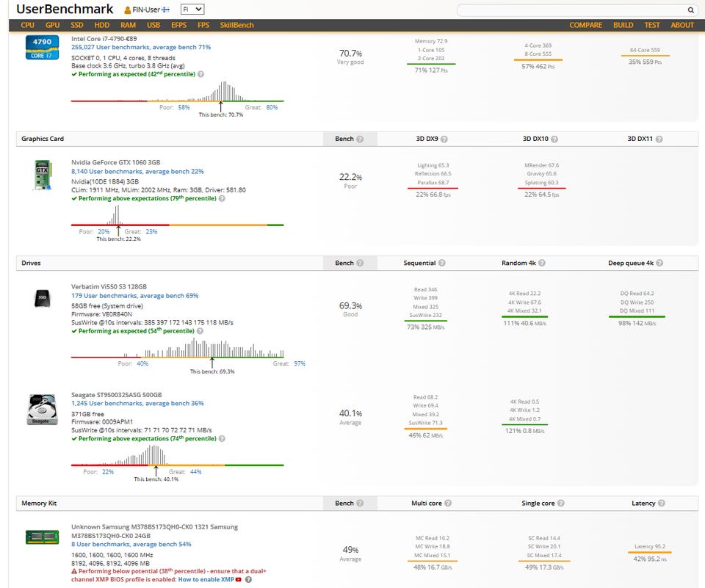Click the FIN-User profile icon

128,10
